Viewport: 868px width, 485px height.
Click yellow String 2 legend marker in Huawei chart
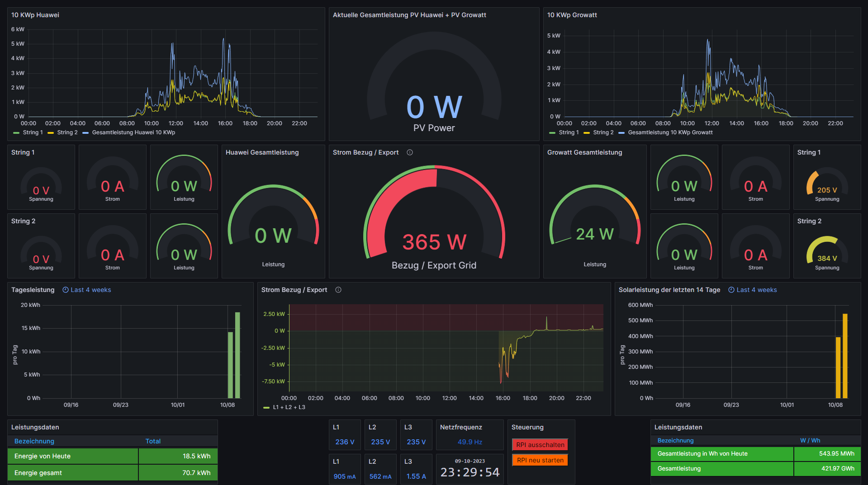point(51,132)
